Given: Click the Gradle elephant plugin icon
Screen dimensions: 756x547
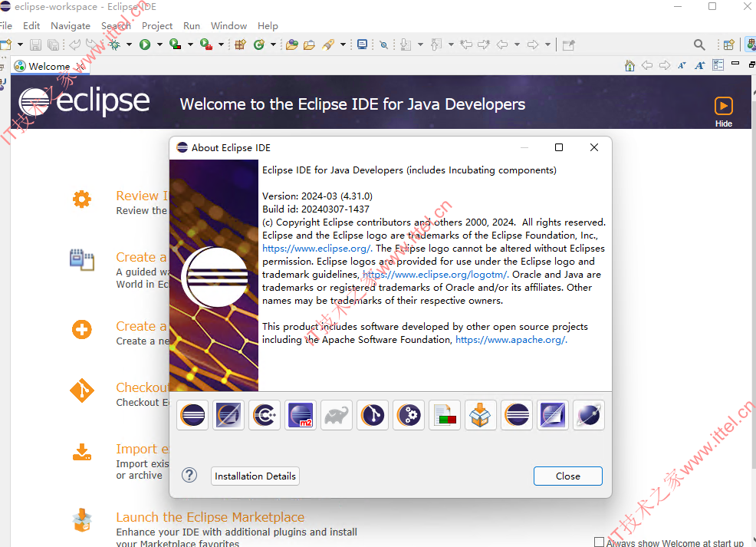Looking at the screenshot, I should [x=337, y=415].
